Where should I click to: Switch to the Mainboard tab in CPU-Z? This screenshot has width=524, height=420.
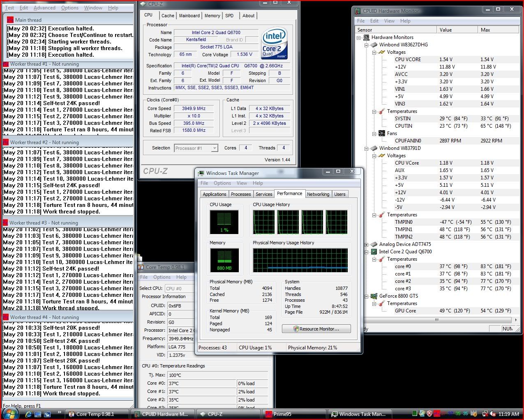click(x=189, y=16)
